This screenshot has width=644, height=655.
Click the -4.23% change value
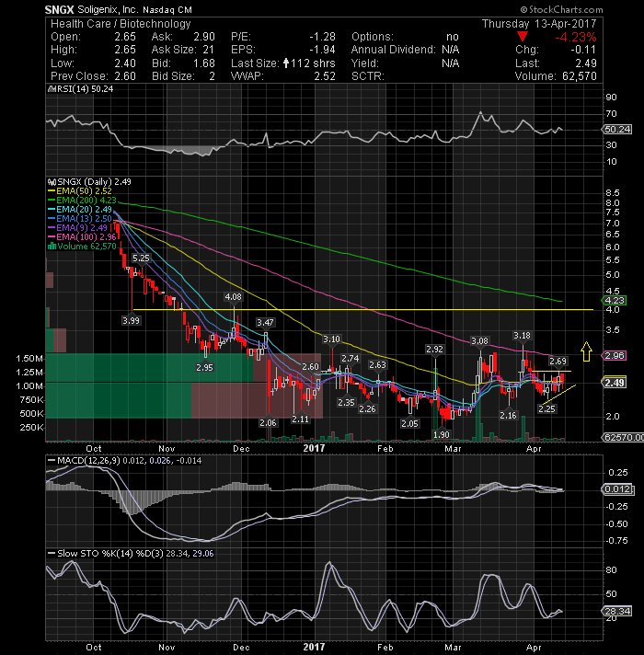576,37
